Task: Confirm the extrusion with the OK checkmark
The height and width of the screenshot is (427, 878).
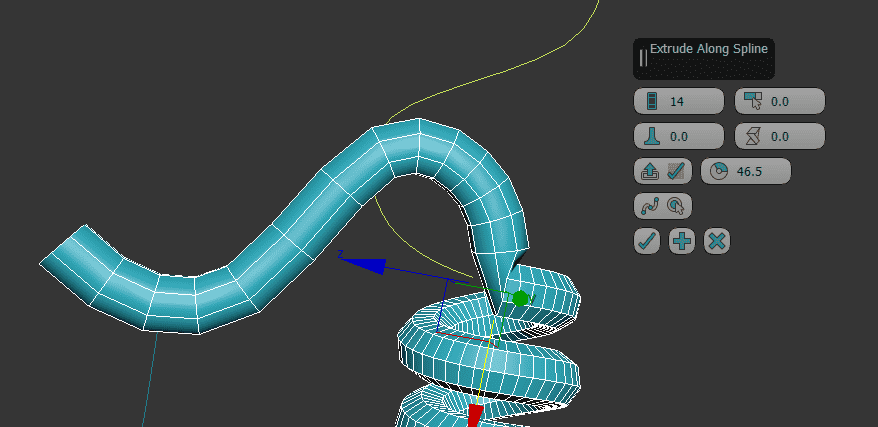Action: 647,241
